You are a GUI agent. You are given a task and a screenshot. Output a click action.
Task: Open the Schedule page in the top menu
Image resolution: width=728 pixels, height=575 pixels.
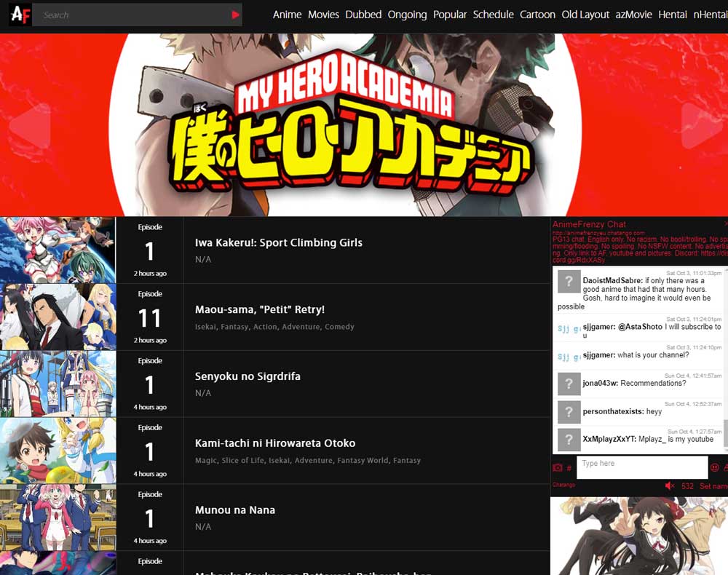(x=494, y=15)
